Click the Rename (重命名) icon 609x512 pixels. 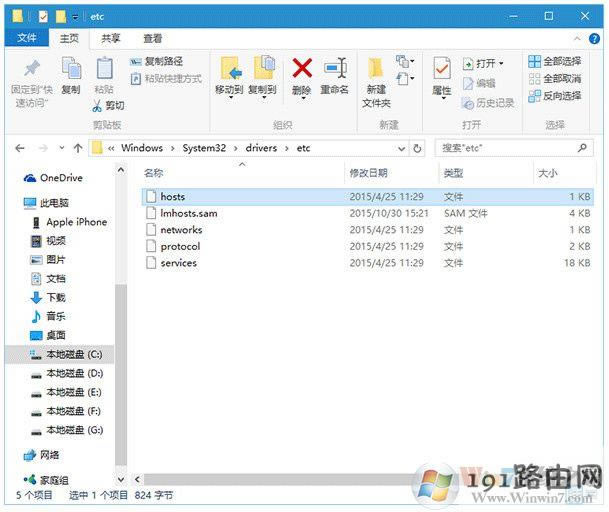point(335,69)
